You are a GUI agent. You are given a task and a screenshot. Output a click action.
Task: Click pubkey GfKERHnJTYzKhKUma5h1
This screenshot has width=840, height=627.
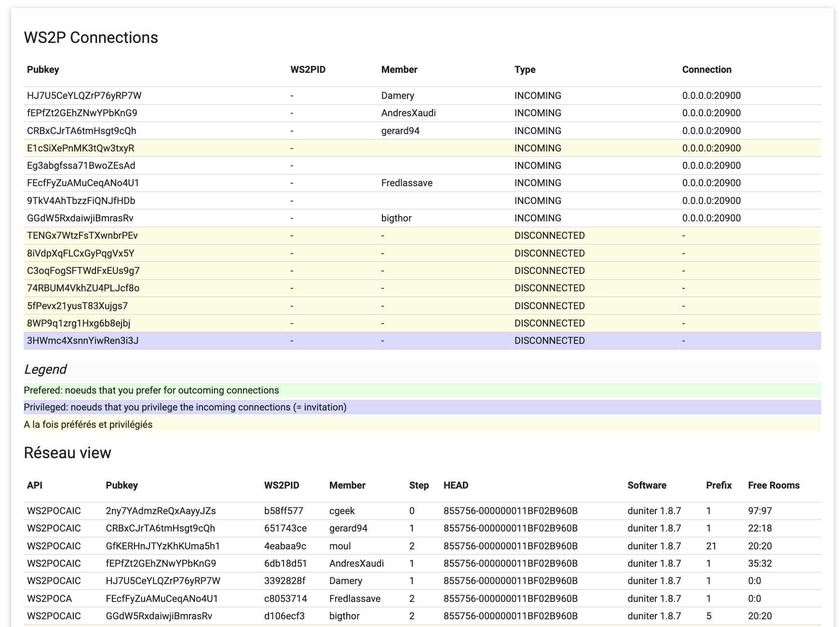pos(163,546)
